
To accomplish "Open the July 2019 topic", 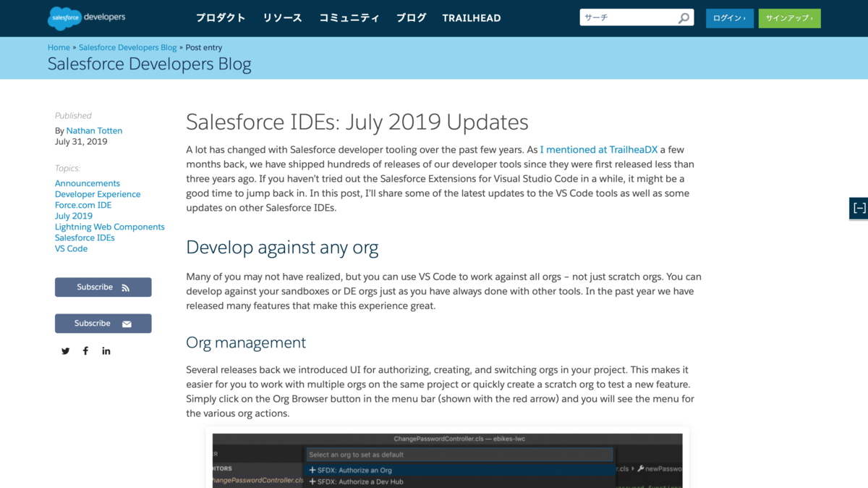I will click(x=74, y=216).
